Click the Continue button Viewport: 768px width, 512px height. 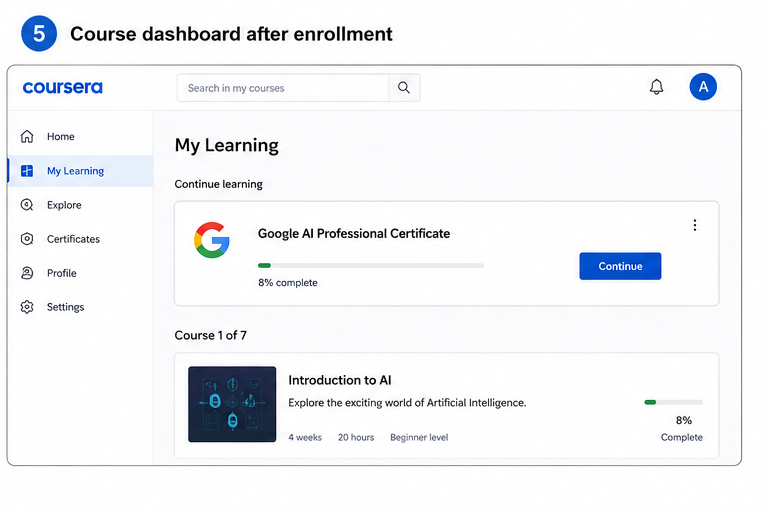coord(620,266)
